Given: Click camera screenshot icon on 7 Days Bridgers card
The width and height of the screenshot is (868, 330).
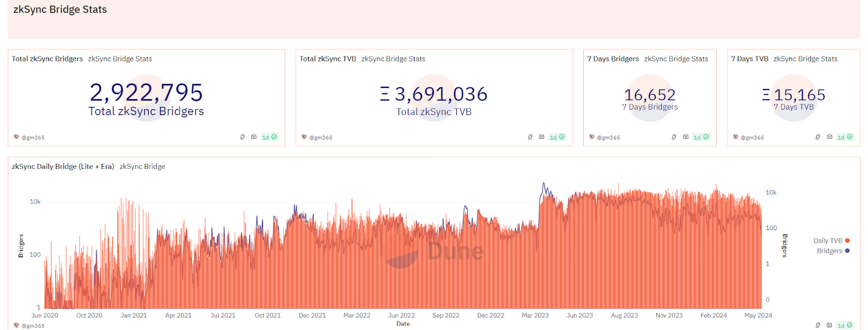Looking at the screenshot, I should point(686,137).
